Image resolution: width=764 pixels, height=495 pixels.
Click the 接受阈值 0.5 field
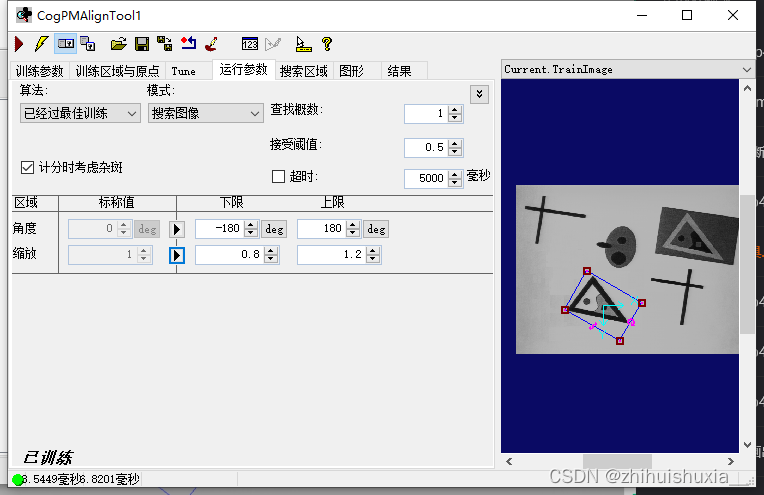(426, 148)
